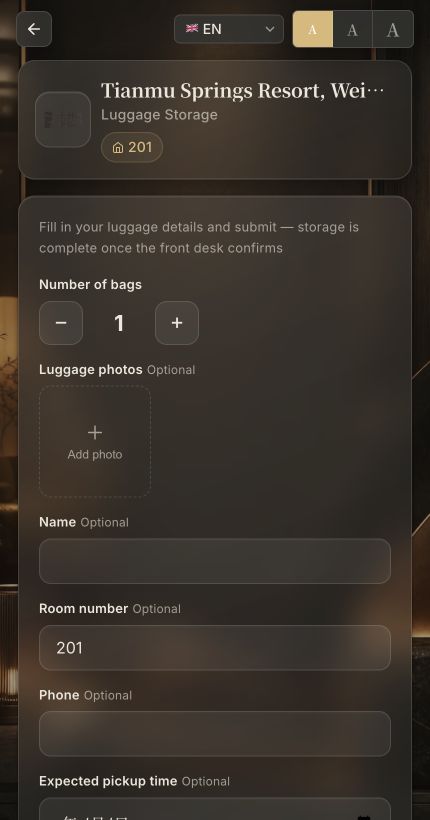Open the Expected pickup time date field
Image resolution: width=430 pixels, height=820 pixels.
tap(215, 809)
